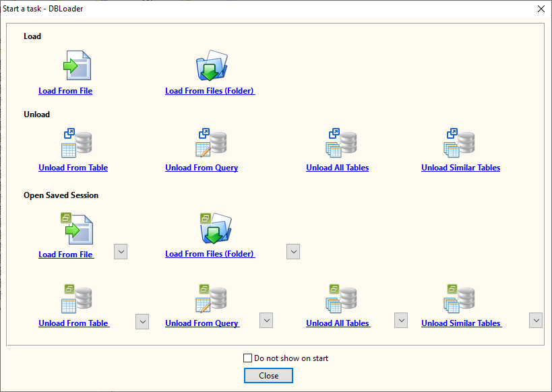
Task: Expand dropdown next to saved Load From Files (Folder)
Action: [x=293, y=252]
